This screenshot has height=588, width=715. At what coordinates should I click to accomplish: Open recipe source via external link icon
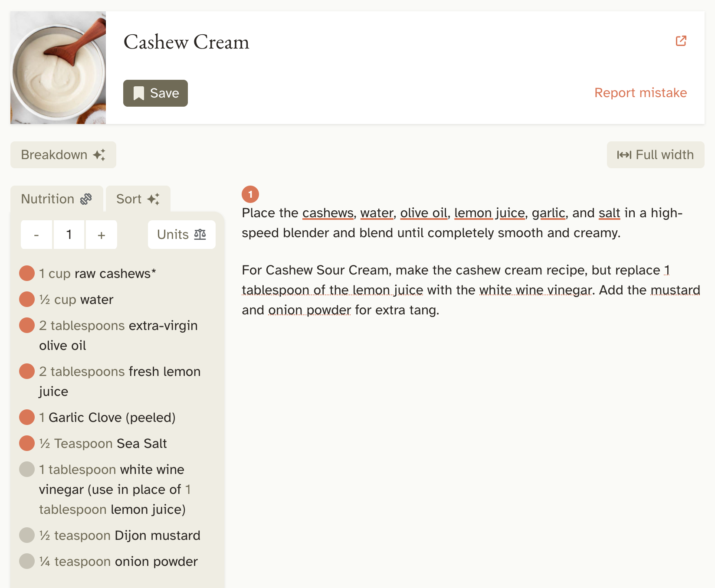(681, 41)
